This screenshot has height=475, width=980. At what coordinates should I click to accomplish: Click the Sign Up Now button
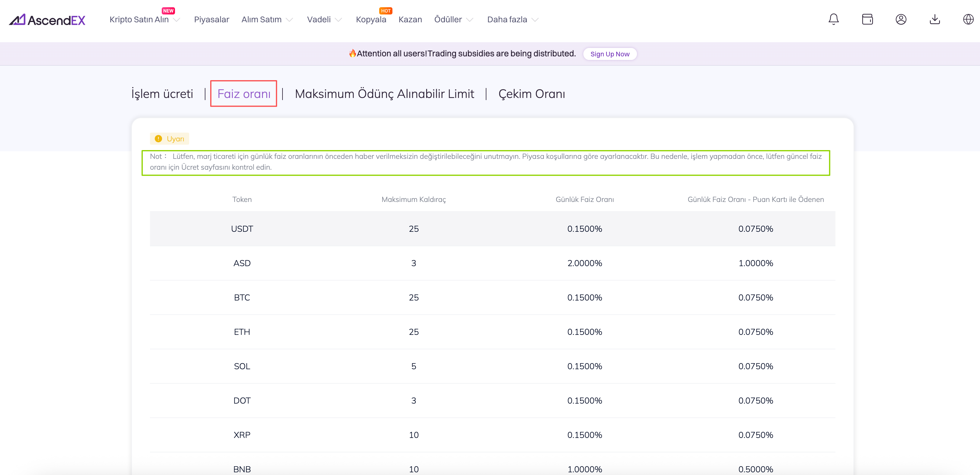[610, 54]
